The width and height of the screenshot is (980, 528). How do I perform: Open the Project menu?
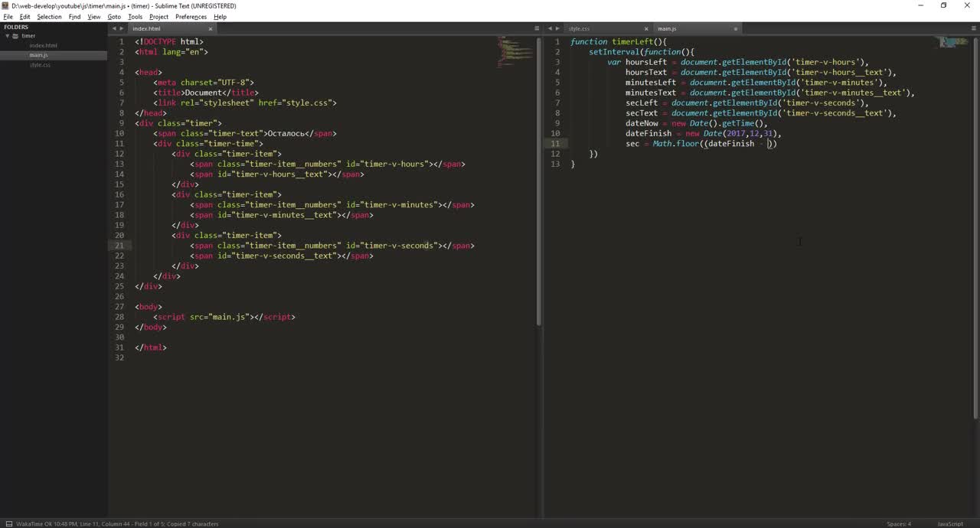click(158, 16)
